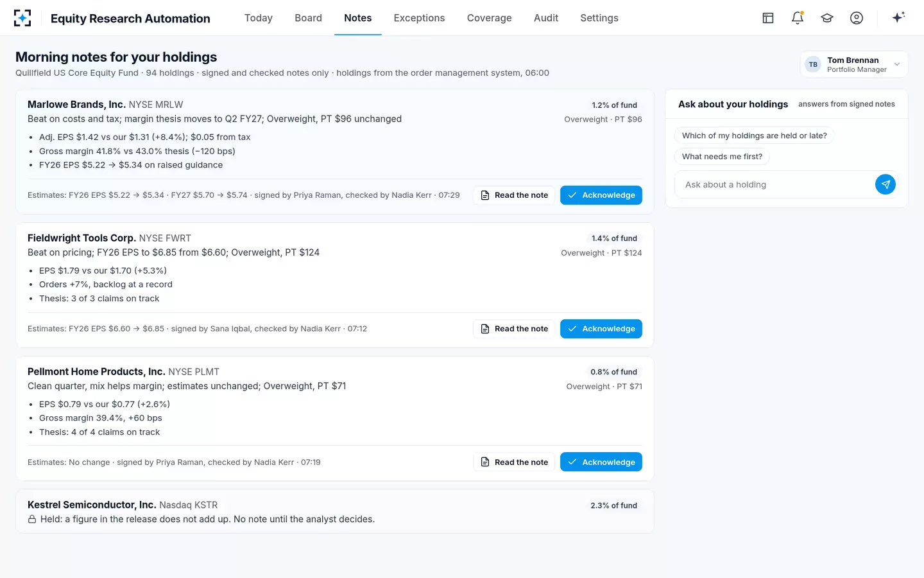924x578 pixels.
Task: Select the Notes tab
Action: pos(358,18)
